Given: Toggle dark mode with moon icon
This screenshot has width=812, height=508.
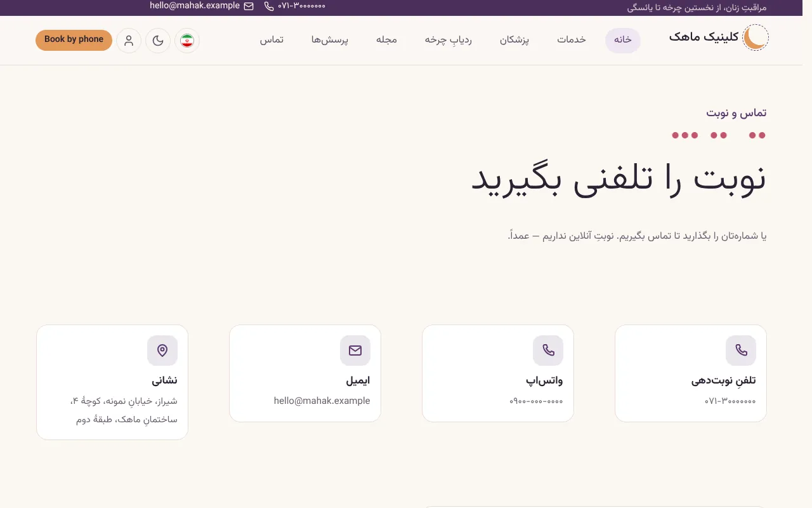Looking at the screenshot, I should (158, 41).
